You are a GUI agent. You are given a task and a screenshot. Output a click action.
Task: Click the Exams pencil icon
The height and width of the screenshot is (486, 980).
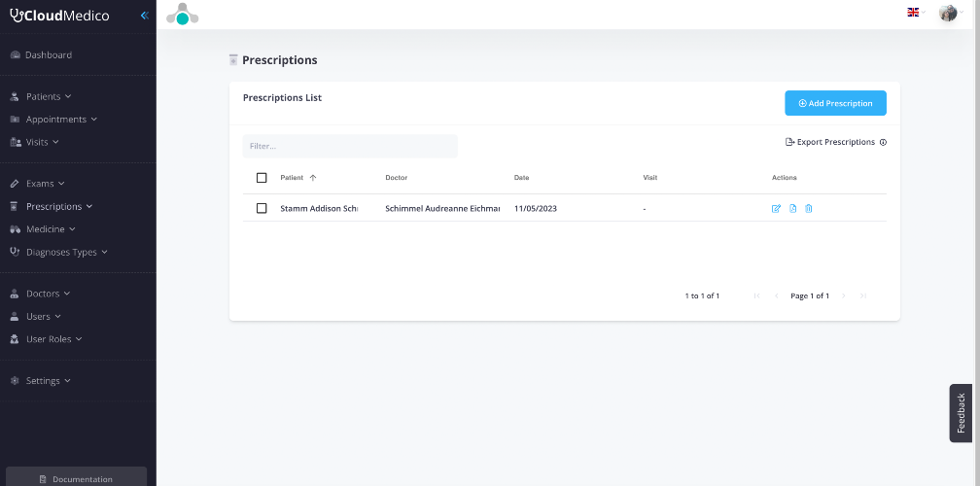(x=16, y=184)
